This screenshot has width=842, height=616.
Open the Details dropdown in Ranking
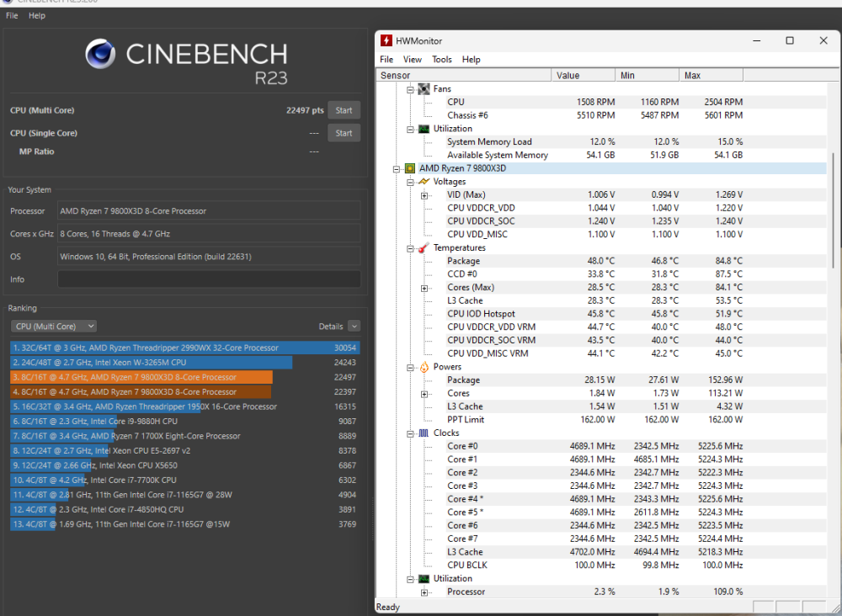(x=354, y=326)
